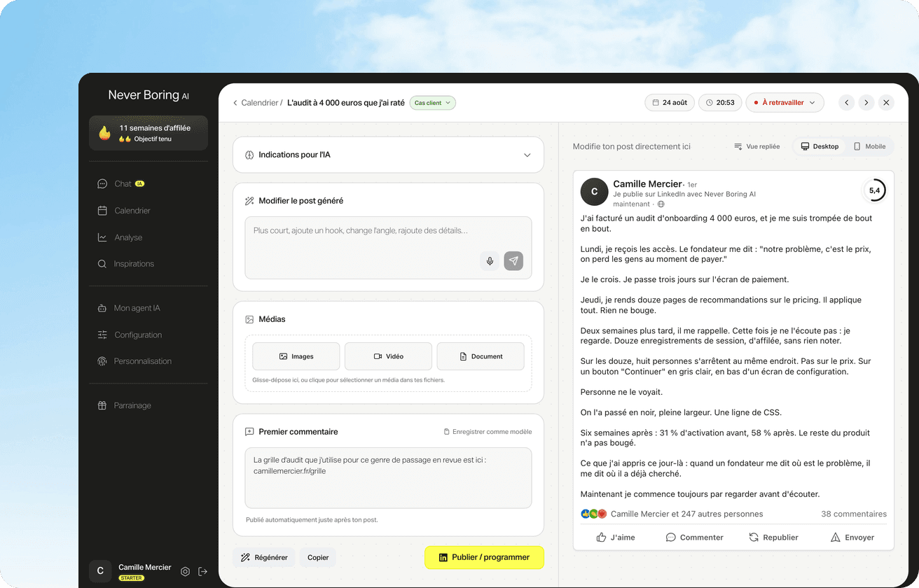919x588 pixels.
Task: Add Images to the post
Action: click(296, 356)
